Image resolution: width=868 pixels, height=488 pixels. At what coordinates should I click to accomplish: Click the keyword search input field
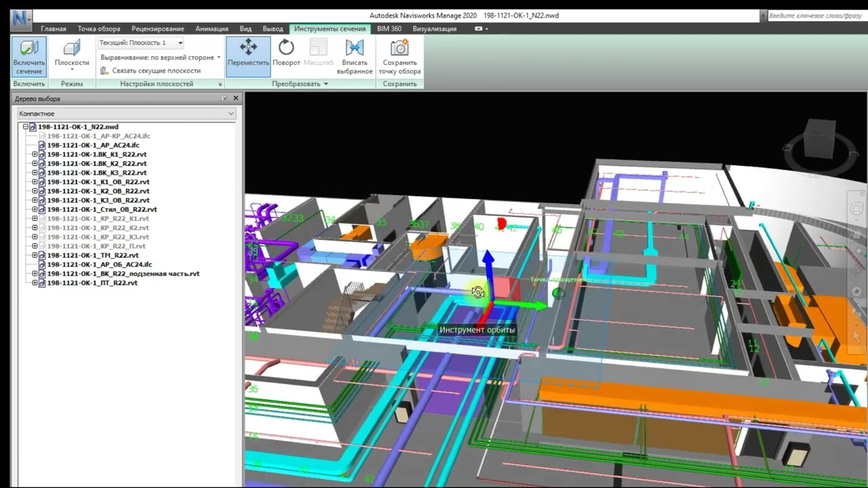[817, 16]
